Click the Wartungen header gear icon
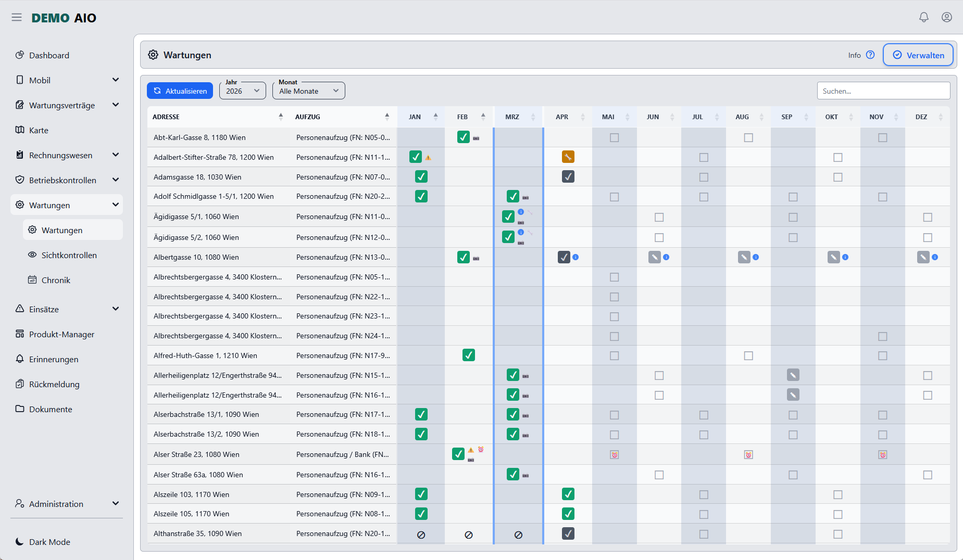 tap(153, 55)
